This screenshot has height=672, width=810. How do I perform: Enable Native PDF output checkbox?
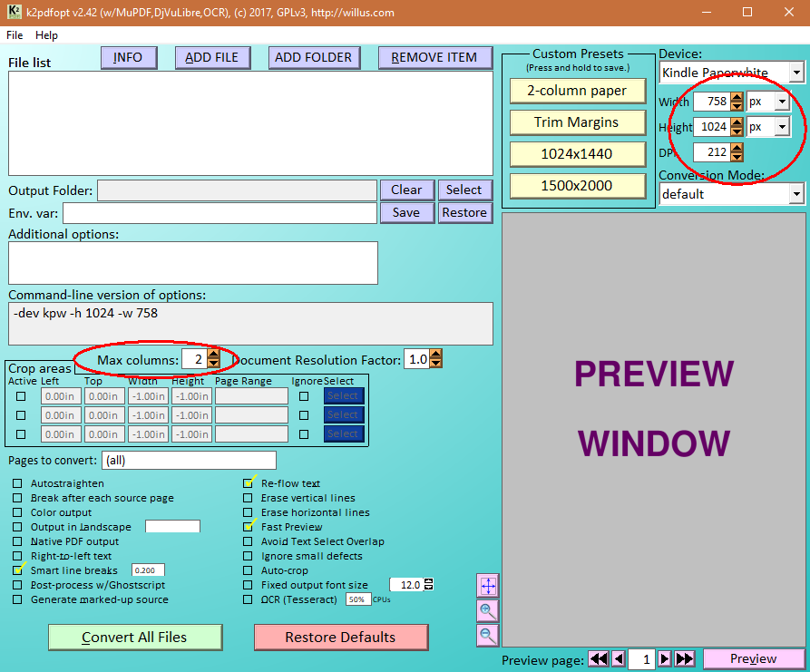tap(17, 541)
